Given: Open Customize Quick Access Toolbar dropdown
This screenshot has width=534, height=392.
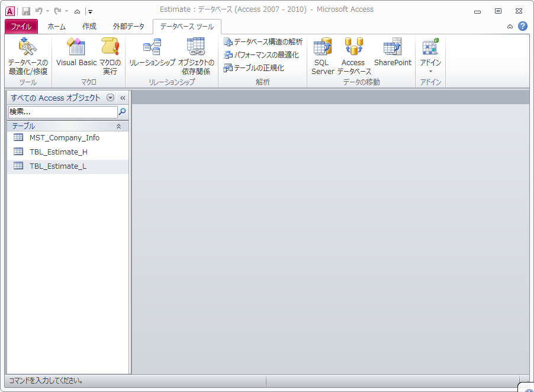Looking at the screenshot, I should click(x=90, y=12).
